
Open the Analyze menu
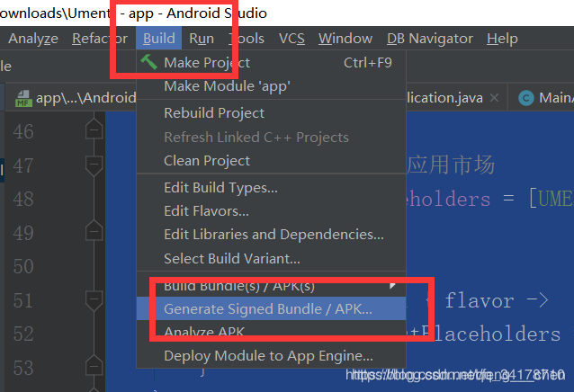tap(33, 39)
